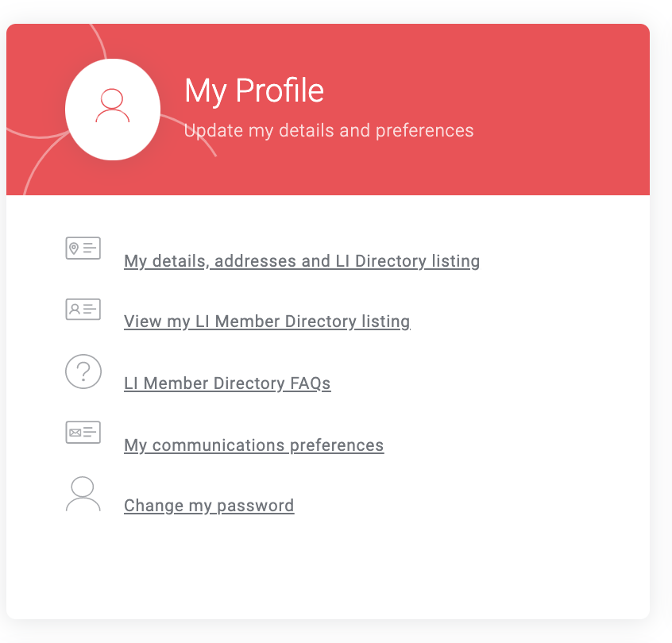672x643 pixels.
Task: Click the red My Profile header banner
Action: coord(328,110)
